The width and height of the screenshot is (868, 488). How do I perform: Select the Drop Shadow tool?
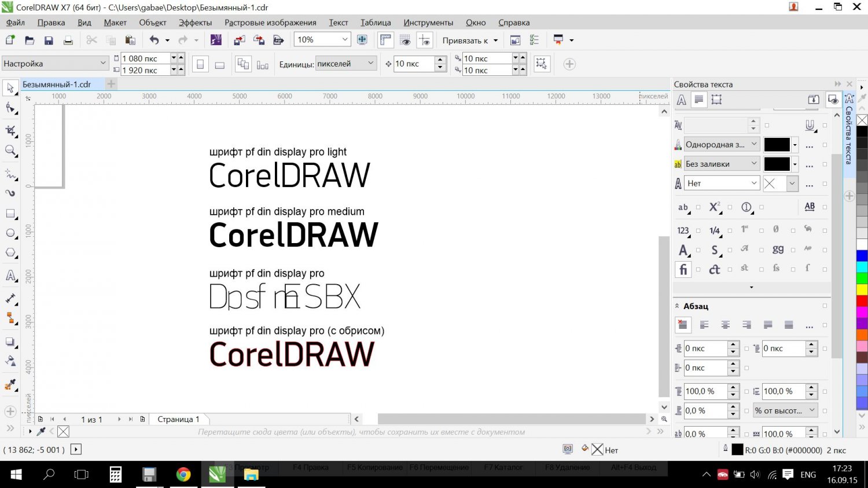10,342
